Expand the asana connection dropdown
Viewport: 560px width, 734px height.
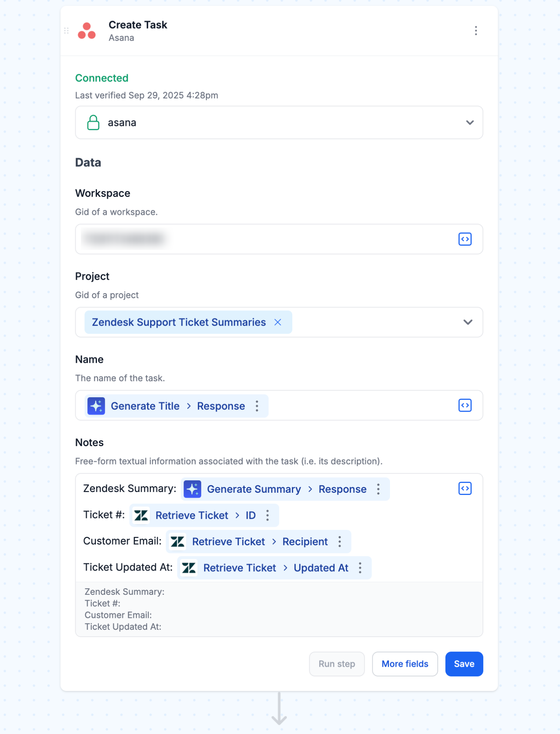coord(469,123)
